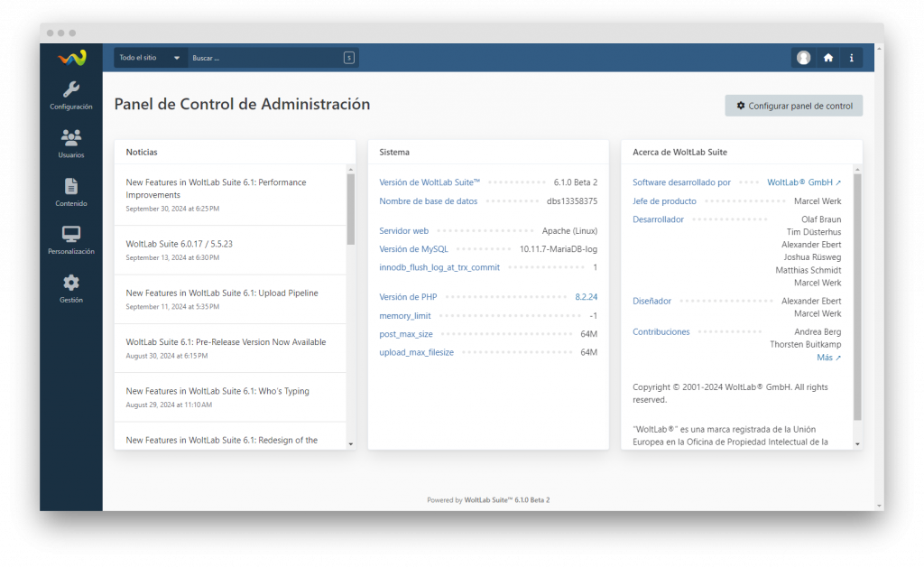
Task: Click the info icon in header
Action: point(851,58)
